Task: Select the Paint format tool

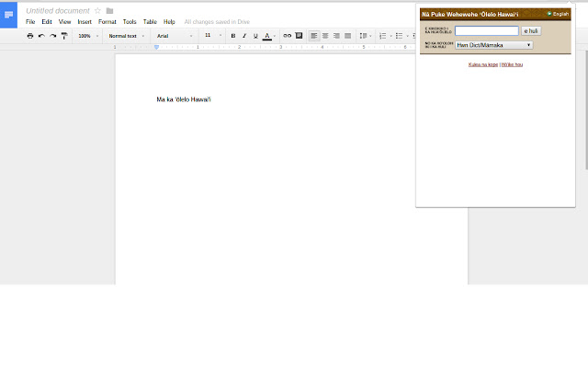Action: (x=64, y=36)
